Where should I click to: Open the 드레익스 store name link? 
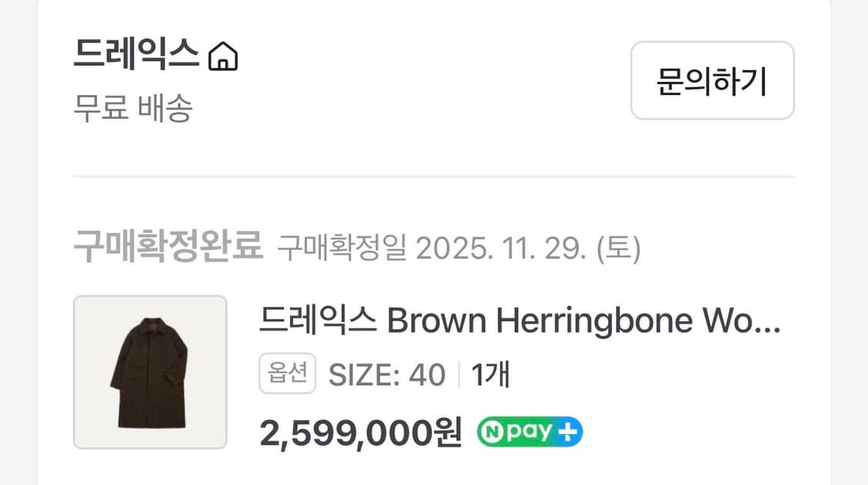click(x=137, y=56)
